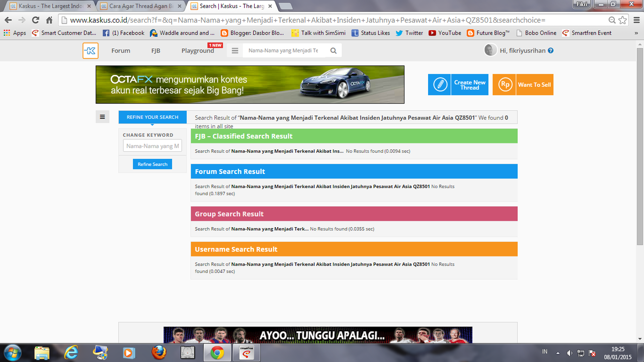644x362 pixels.
Task: Show hidden tray icons arrow
Action: point(558,352)
